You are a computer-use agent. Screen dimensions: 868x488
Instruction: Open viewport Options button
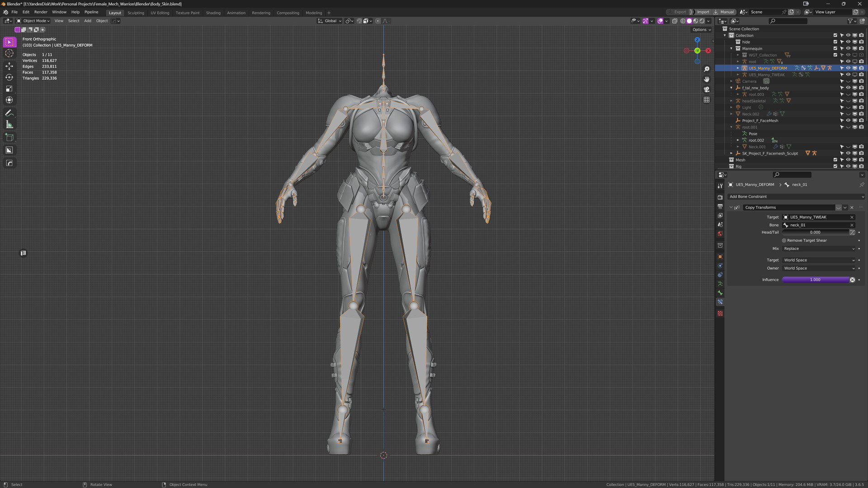click(x=701, y=30)
